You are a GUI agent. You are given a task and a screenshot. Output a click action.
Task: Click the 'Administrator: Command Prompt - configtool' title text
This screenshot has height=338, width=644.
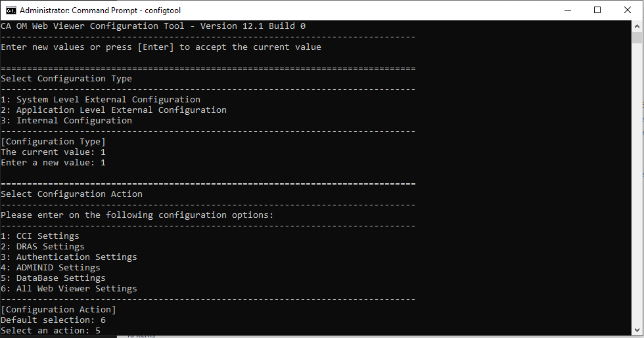pyautogui.click(x=99, y=11)
